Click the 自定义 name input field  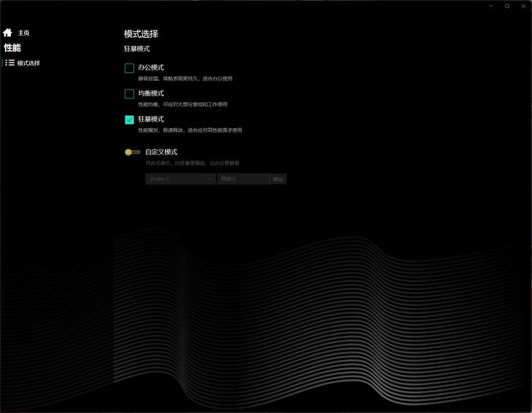pos(243,178)
